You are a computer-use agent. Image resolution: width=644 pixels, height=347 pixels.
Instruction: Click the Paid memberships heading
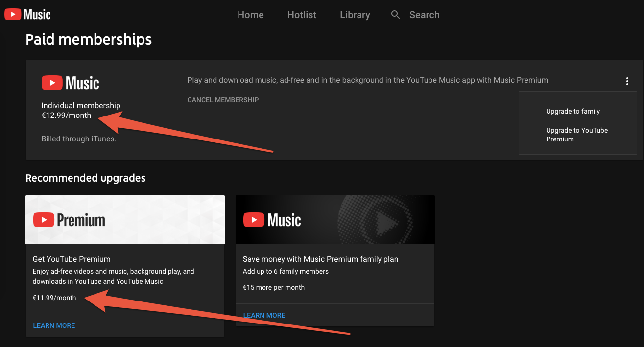pyautogui.click(x=89, y=39)
